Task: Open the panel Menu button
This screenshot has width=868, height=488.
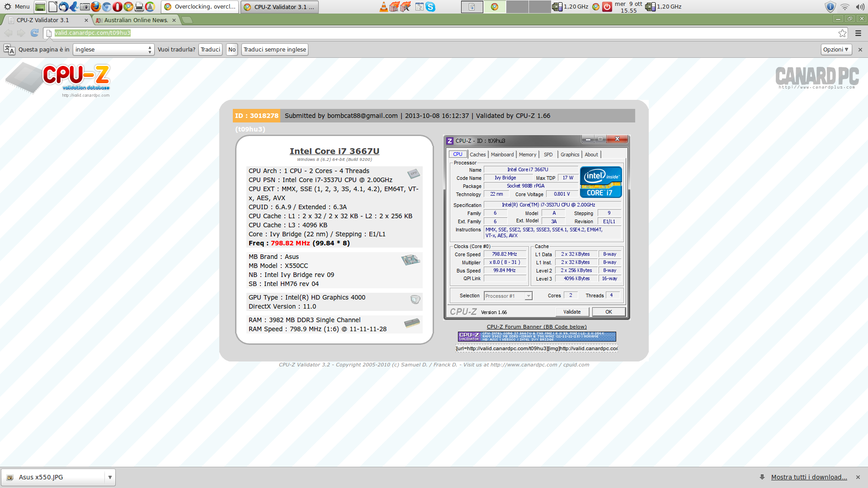Action: tap(16, 7)
